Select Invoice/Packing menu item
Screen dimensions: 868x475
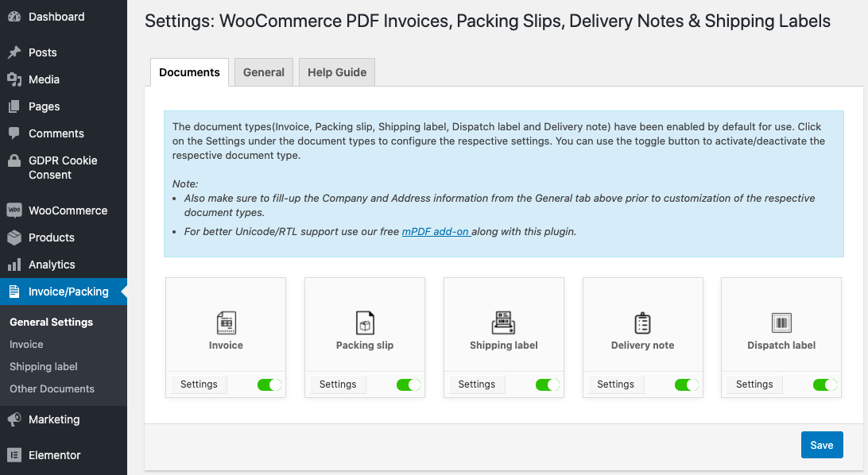click(64, 292)
